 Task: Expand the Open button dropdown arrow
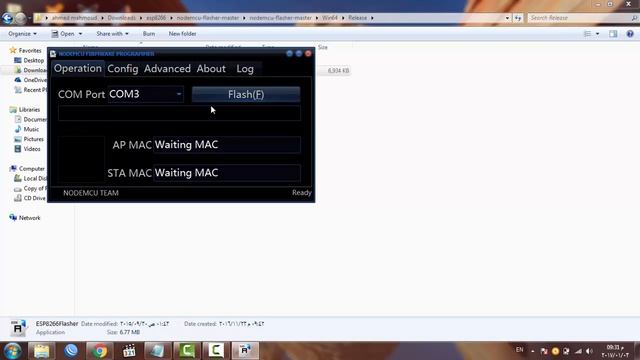[x=80, y=33]
